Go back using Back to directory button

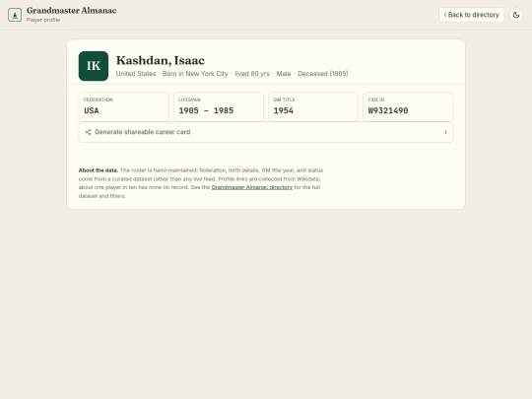coord(471,15)
